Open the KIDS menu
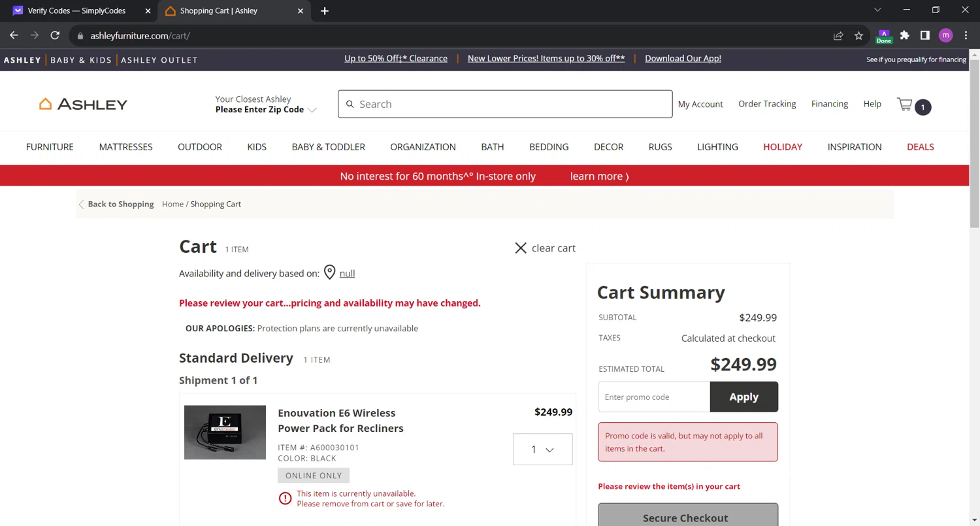Viewport: 980px width, 526px height. point(257,147)
